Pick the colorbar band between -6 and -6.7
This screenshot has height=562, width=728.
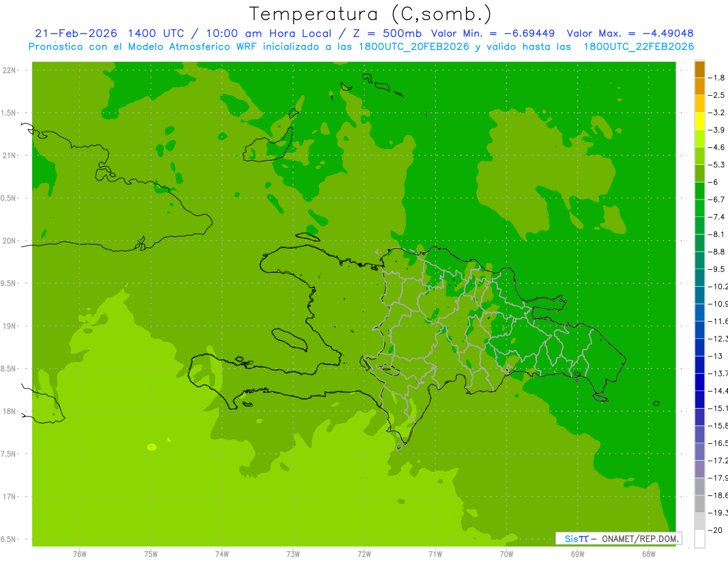tap(699, 191)
